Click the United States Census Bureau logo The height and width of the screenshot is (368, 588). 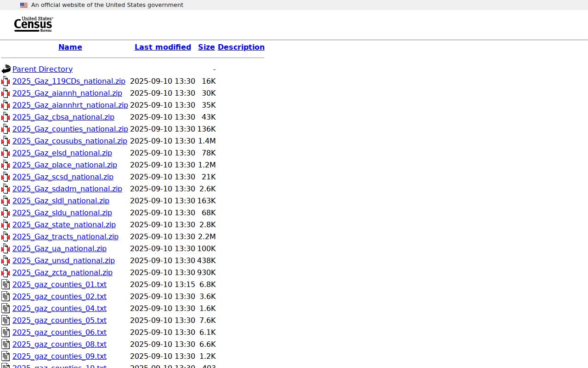tap(34, 24)
